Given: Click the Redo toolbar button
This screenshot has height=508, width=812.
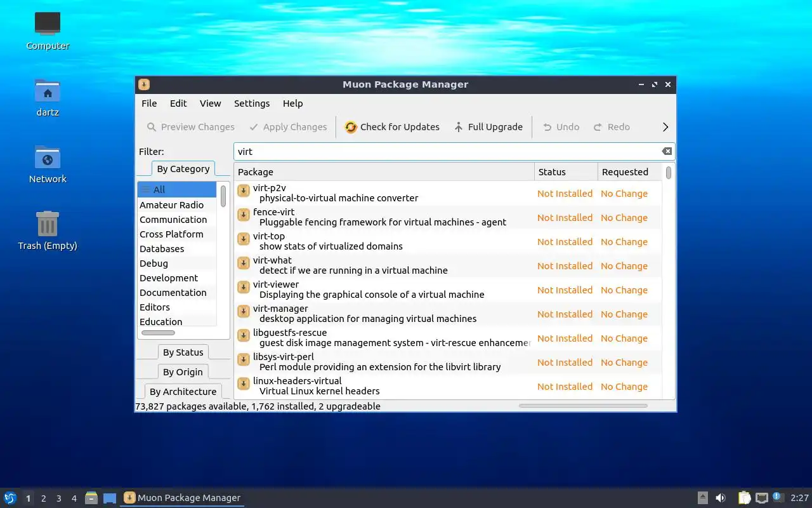Looking at the screenshot, I should click(612, 127).
